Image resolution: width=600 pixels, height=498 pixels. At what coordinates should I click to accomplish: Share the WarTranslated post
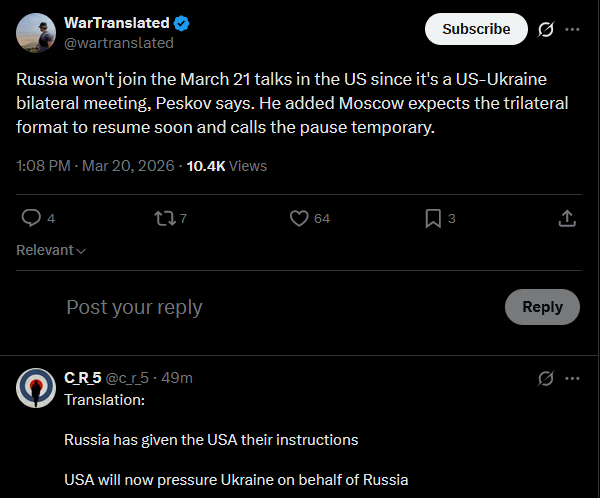(x=566, y=218)
